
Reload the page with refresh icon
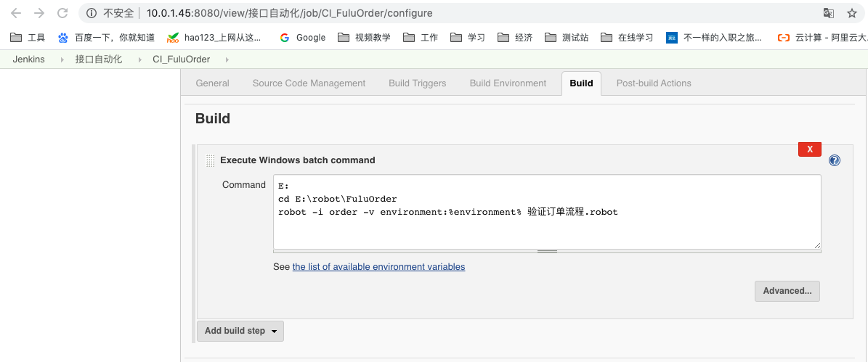[62, 13]
